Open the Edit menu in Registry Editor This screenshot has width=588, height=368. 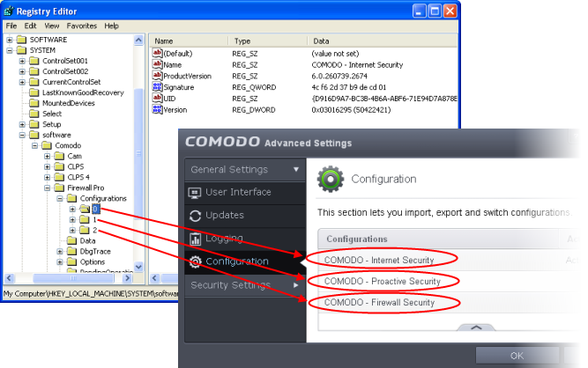click(x=30, y=26)
